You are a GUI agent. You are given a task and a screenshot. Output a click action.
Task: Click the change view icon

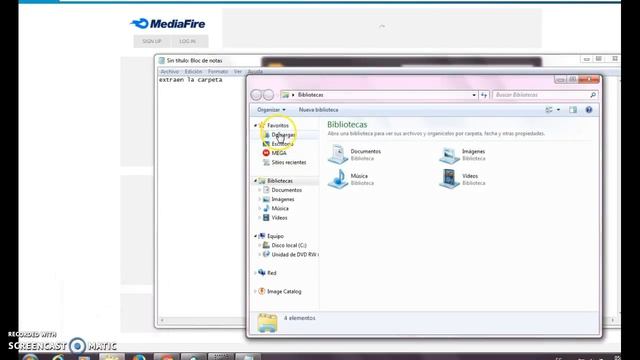(x=549, y=110)
